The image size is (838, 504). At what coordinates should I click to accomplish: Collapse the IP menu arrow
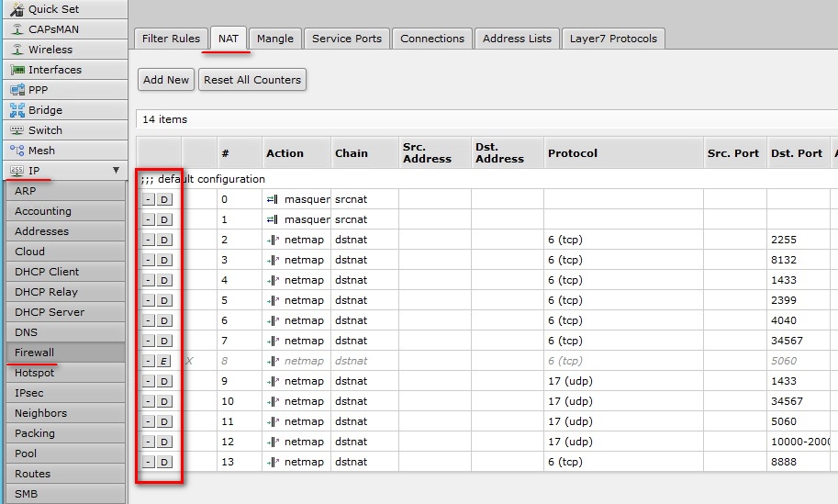[116, 170]
